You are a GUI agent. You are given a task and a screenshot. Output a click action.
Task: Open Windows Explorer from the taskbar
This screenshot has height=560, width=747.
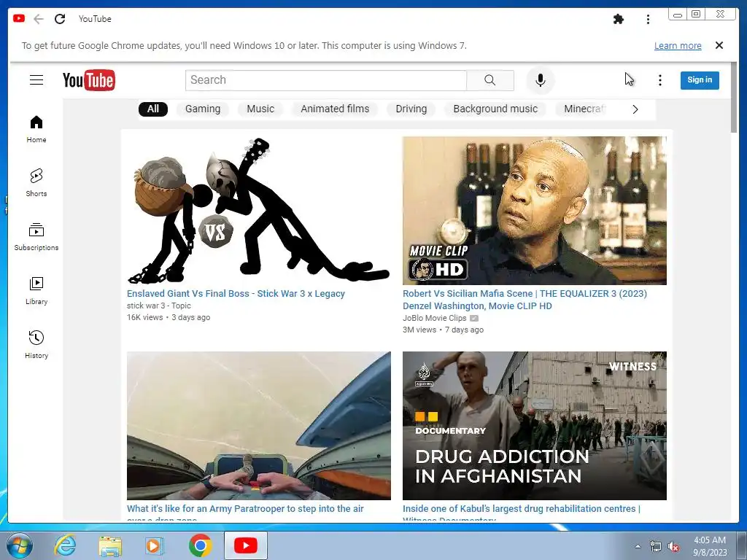(110, 545)
